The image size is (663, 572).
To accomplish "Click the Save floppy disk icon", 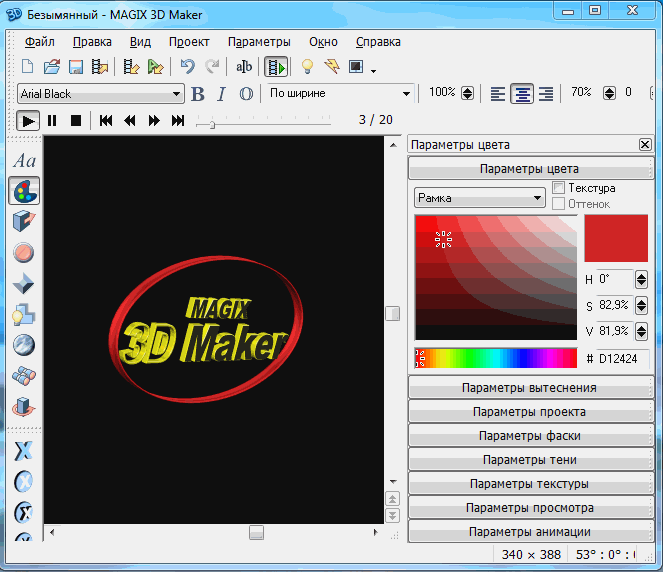I will (75, 67).
